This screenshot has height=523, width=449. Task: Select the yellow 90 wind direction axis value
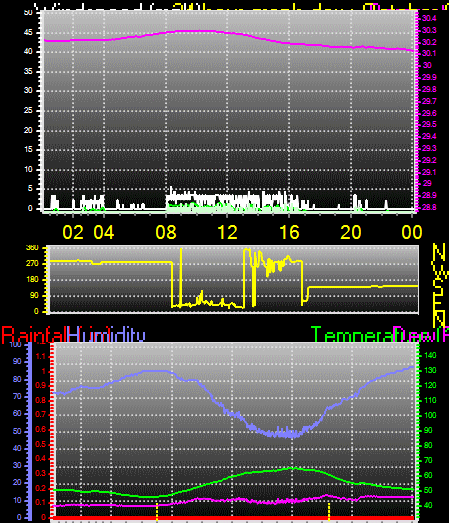[x=34, y=296]
